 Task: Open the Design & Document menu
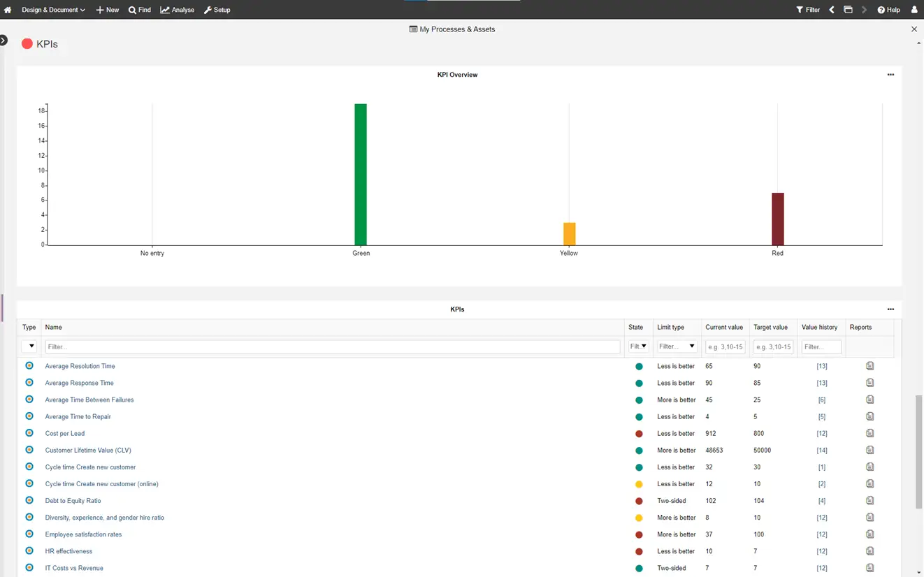coord(53,10)
